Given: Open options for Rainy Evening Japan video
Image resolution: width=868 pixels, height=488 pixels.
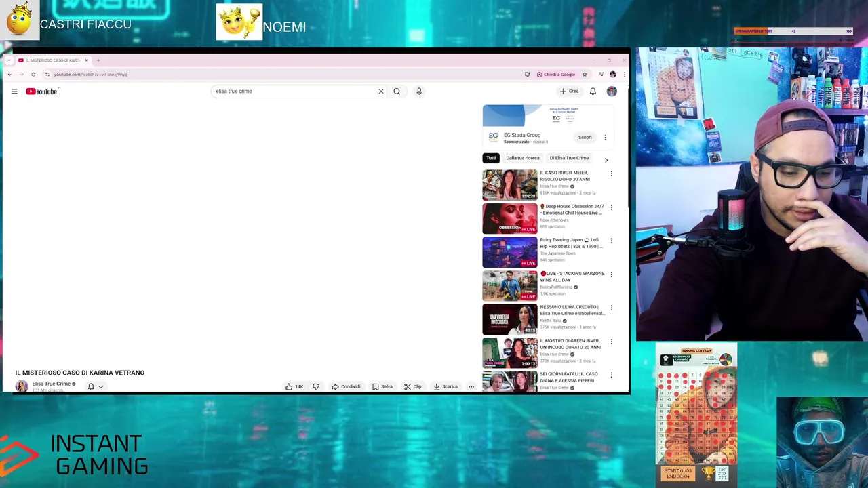Looking at the screenshot, I should 611,241.
